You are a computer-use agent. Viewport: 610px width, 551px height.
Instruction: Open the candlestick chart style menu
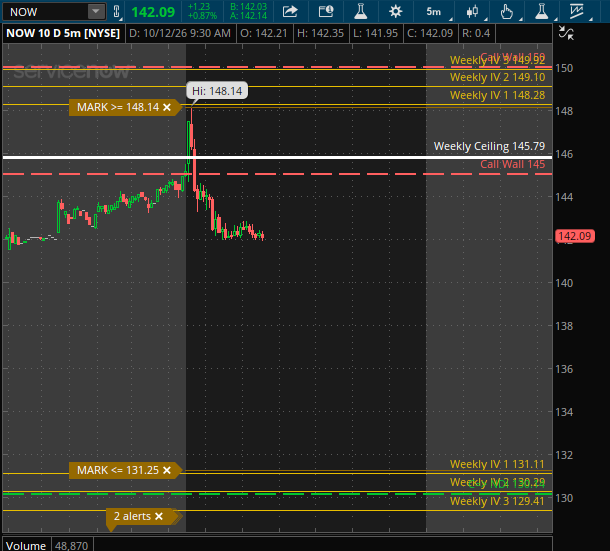tap(474, 12)
